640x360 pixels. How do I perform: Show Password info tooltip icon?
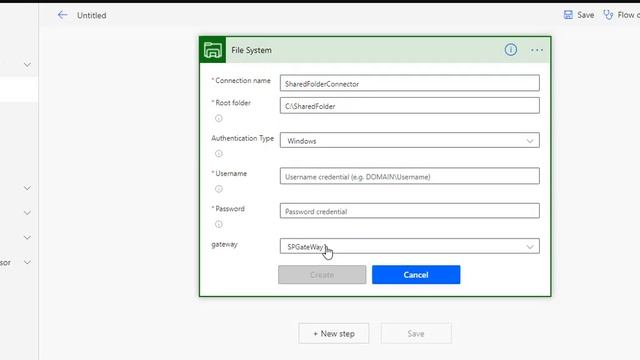click(x=219, y=224)
